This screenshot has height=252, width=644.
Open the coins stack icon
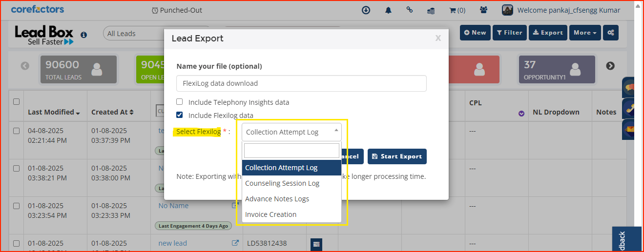pos(431,10)
